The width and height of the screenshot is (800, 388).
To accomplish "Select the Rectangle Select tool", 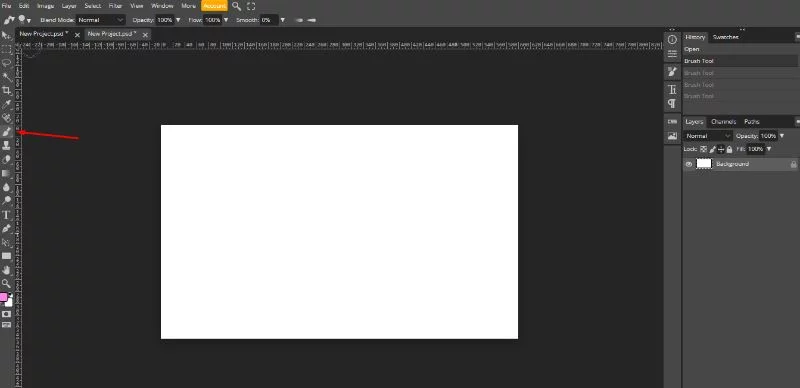I will tap(6, 50).
